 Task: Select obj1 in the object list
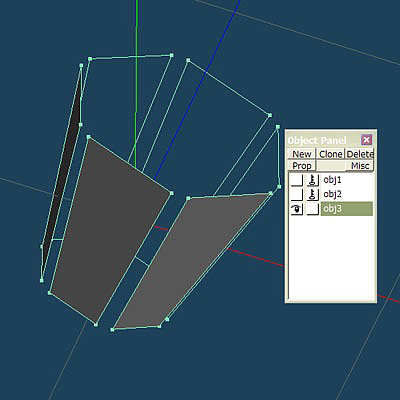(332, 180)
